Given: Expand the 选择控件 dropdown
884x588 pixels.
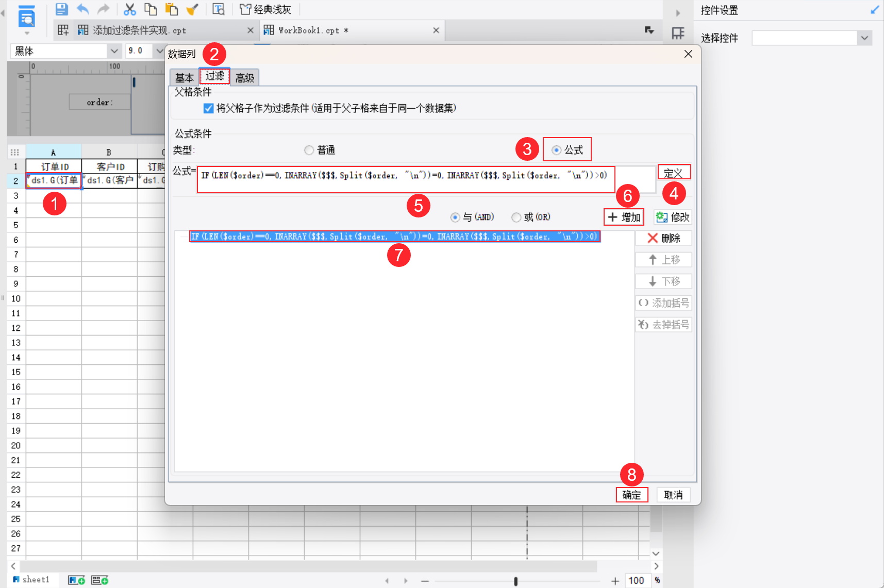Looking at the screenshot, I should [864, 38].
